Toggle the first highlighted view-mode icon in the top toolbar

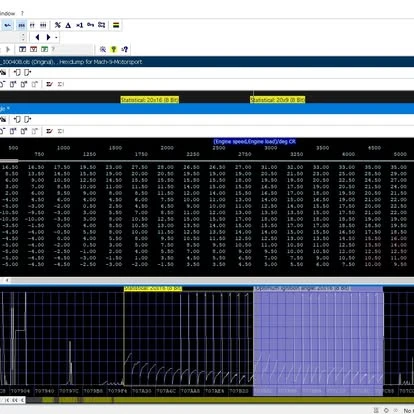tap(8, 25)
